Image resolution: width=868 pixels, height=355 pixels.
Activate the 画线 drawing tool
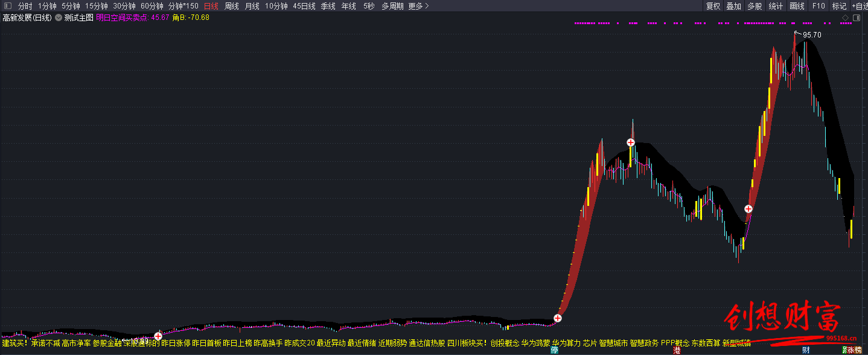coord(797,6)
